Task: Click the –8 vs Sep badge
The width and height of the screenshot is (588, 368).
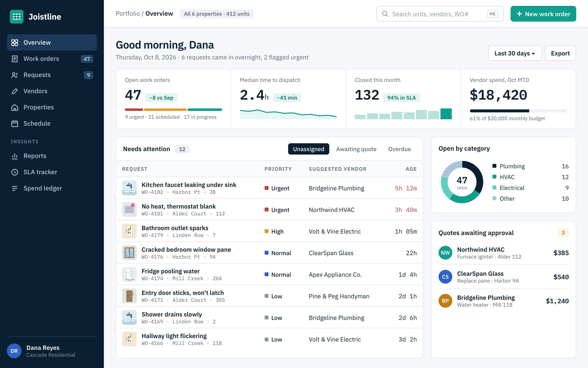Action: click(161, 98)
